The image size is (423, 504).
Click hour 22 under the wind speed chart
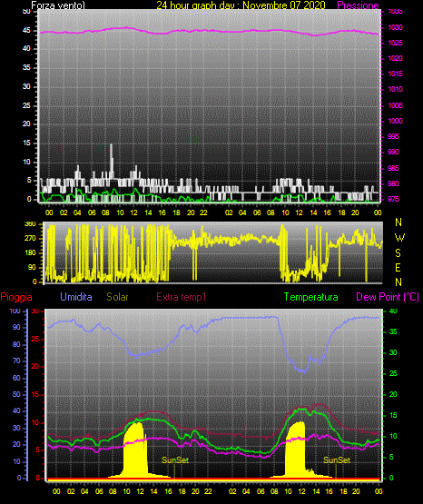tap(203, 212)
